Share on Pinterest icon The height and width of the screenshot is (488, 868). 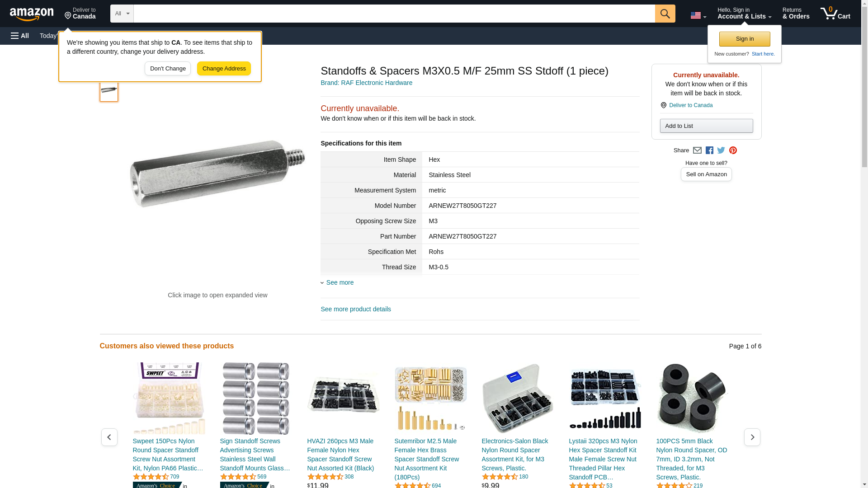733,150
